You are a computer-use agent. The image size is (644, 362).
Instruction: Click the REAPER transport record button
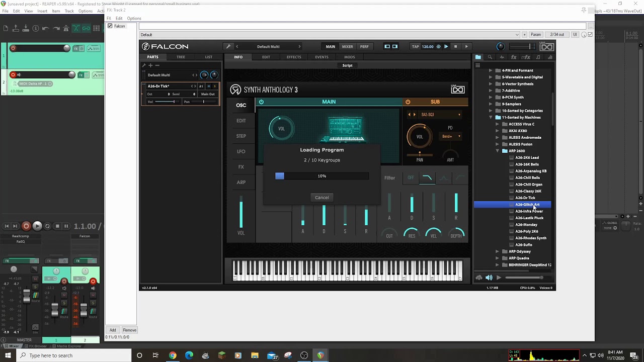pyautogui.click(x=26, y=226)
